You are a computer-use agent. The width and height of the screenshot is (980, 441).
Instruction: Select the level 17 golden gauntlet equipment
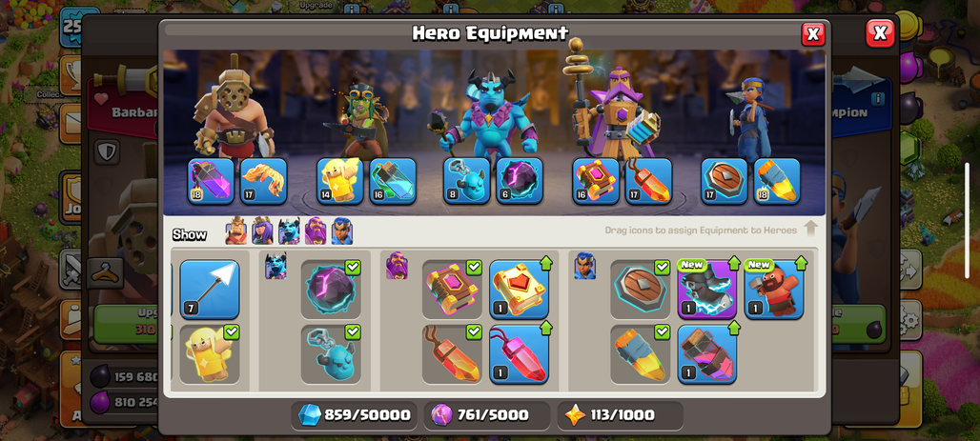[x=264, y=181]
